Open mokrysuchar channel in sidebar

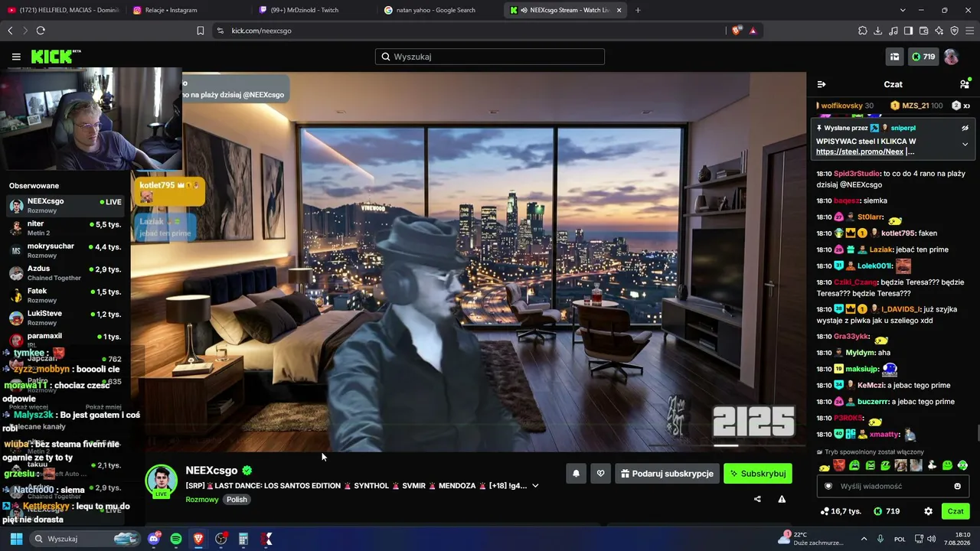pyautogui.click(x=65, y=250)
